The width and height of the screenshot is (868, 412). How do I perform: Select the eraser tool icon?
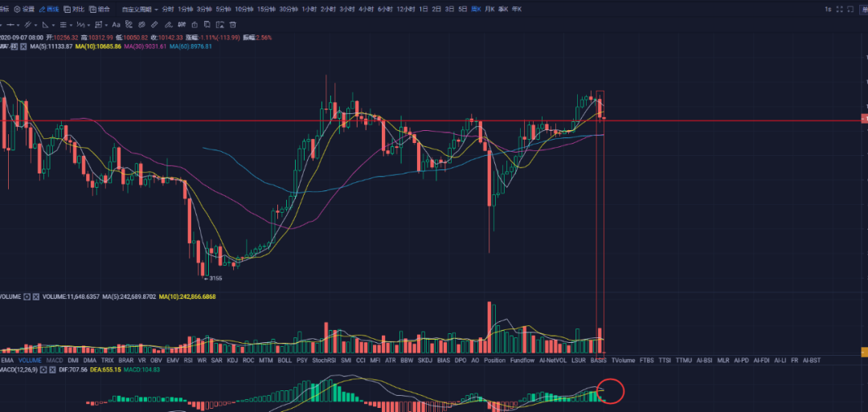tap(168, 25)
